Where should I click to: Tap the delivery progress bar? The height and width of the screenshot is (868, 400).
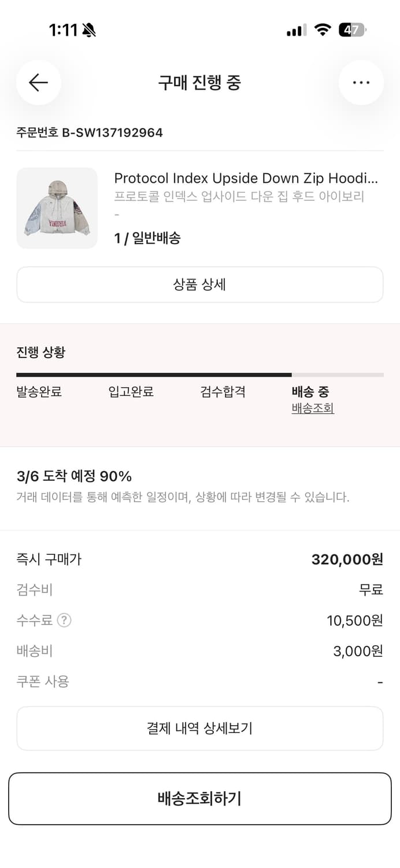200,374
